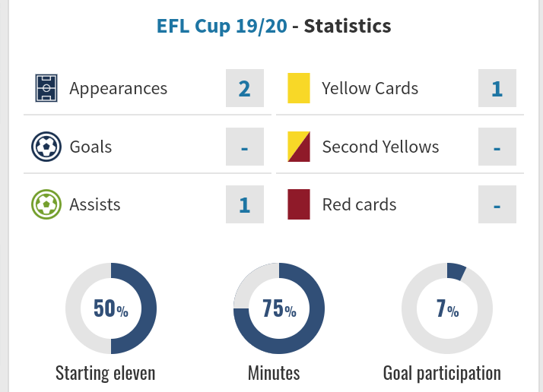Screen dimensions: 543x392
Task: Click the yellow card icon
Action: pos(299,88)
